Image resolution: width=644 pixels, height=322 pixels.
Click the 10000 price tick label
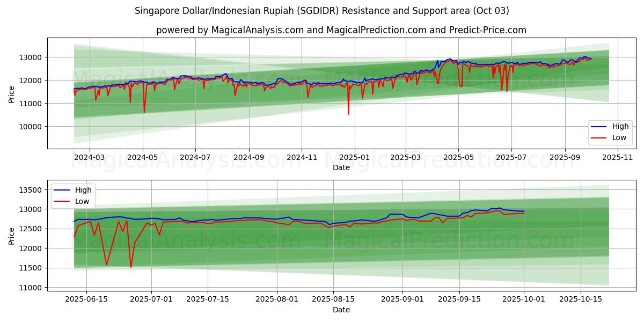[32, 127]
